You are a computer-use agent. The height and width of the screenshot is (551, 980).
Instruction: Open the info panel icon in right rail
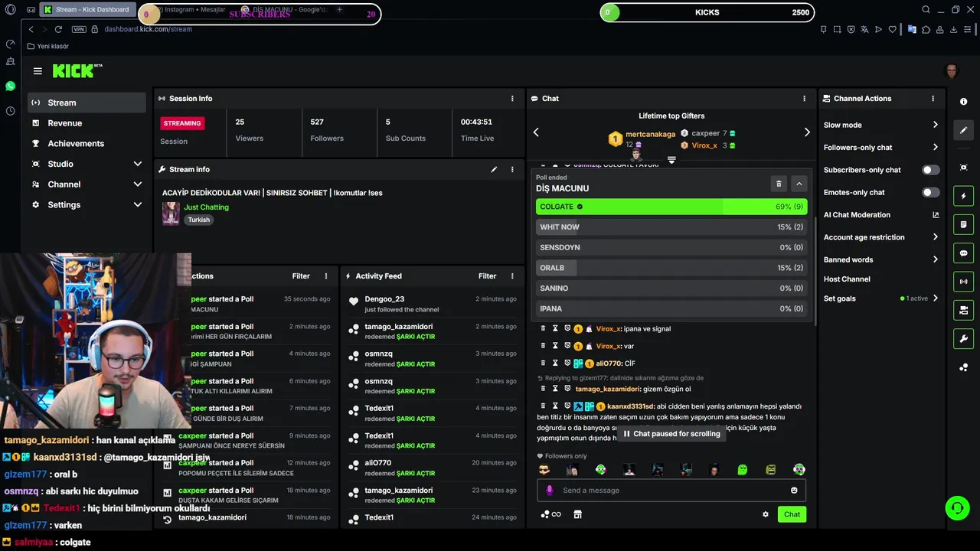coord(963,102)
